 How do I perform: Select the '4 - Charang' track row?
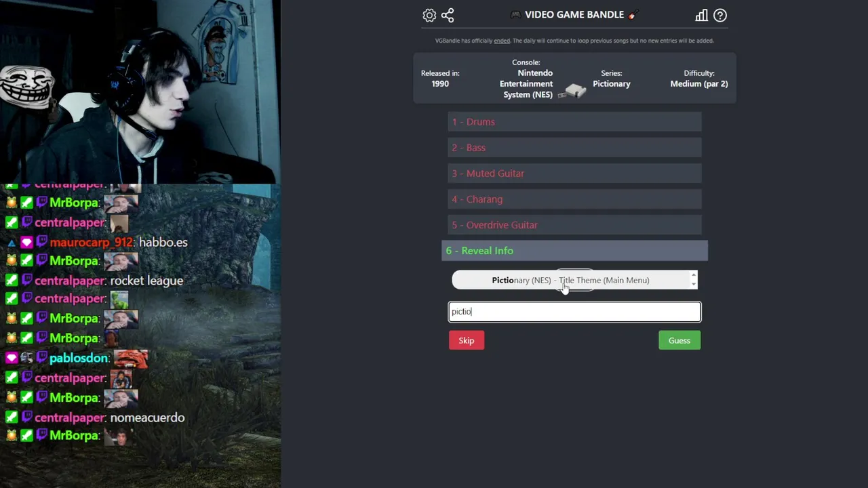(x=574, y=199)
